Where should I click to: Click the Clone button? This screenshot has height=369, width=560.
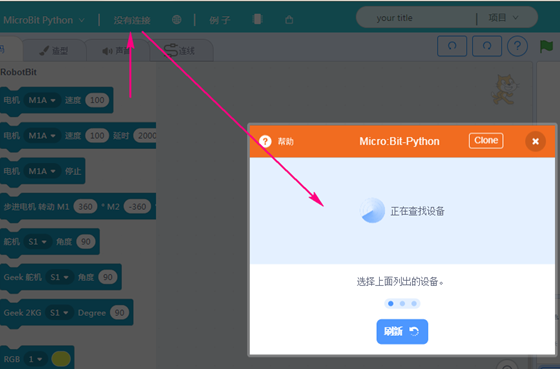(x=486, y=141)
